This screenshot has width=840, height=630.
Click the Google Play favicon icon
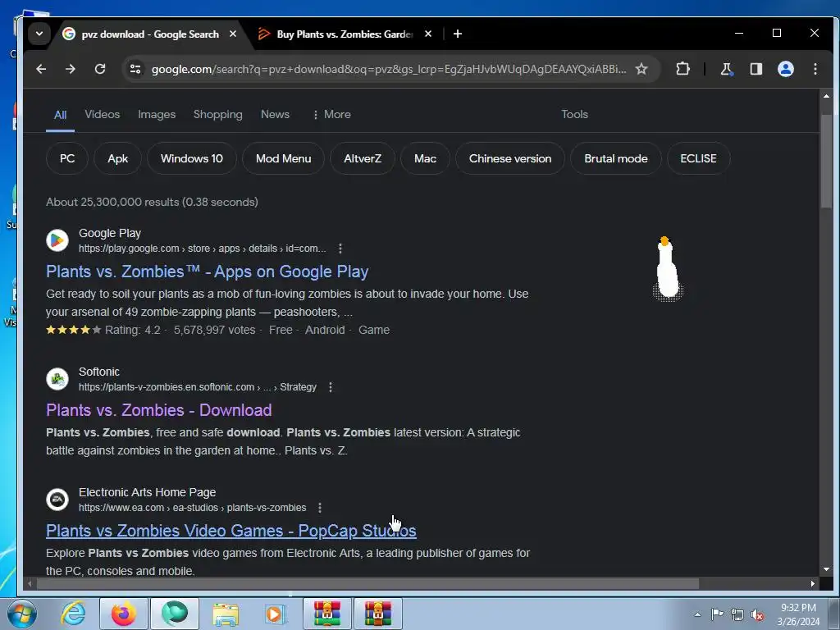coord(57,240)
